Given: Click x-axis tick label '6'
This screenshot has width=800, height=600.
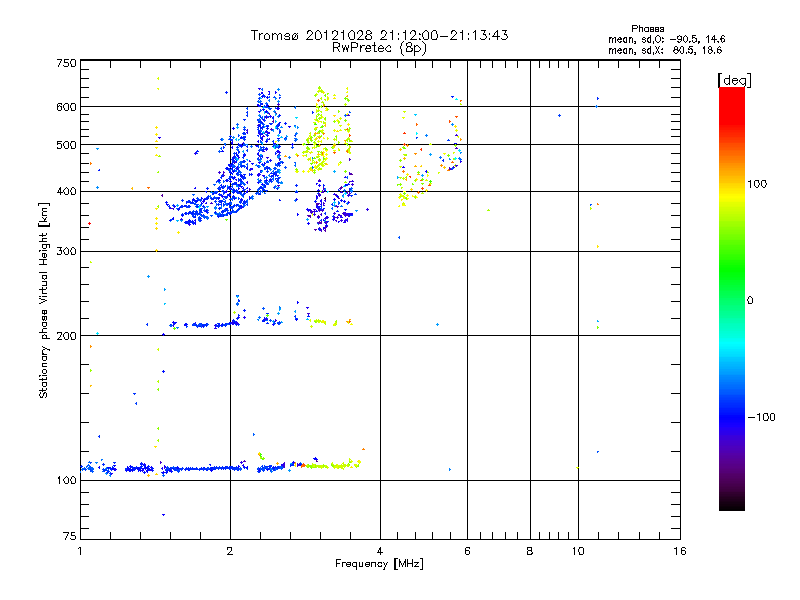Looking at the screenshot, I should coord(467,551).
